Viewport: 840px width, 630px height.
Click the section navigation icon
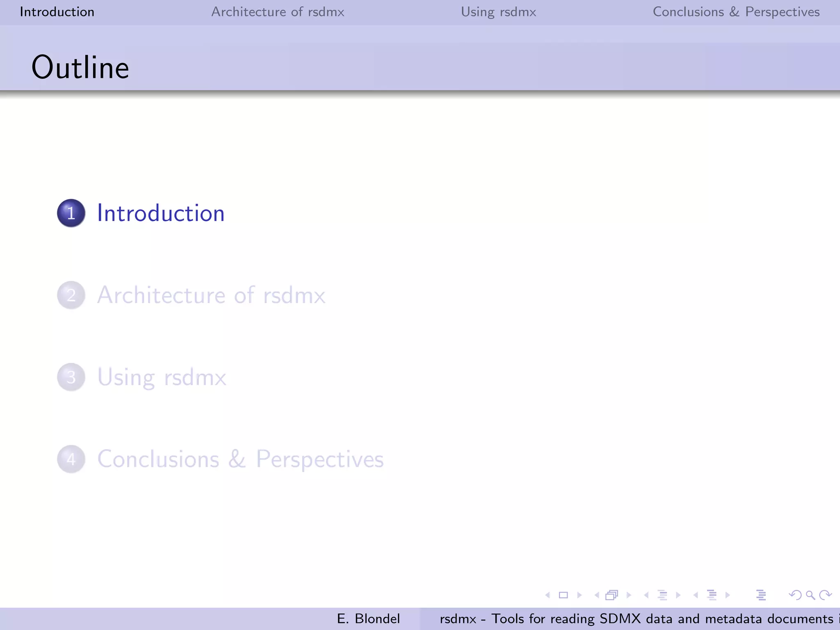click(712, 595)
